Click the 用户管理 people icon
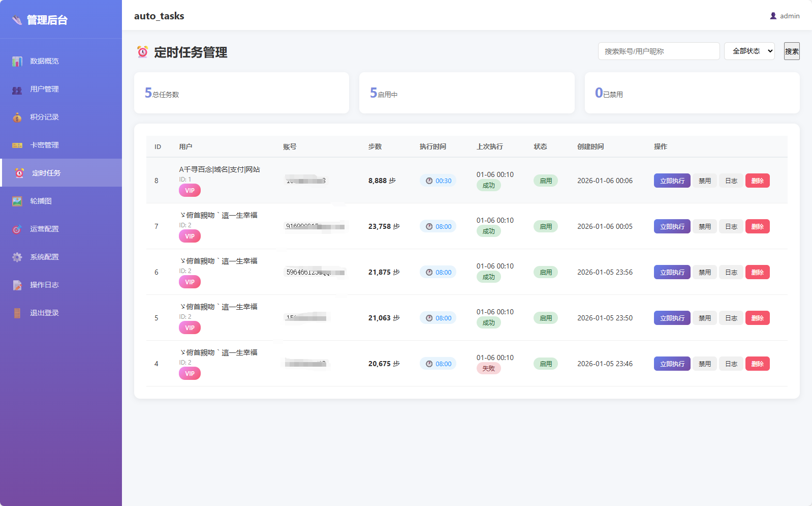 pos(17,89)
